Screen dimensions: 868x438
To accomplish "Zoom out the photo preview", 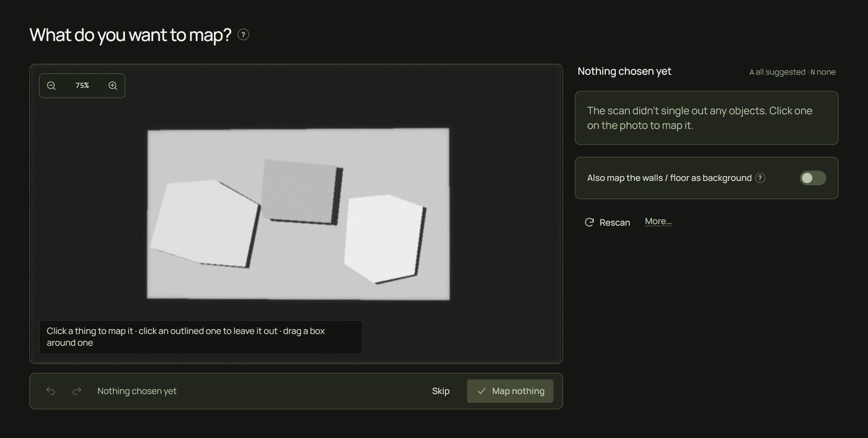I will (51, 85).
